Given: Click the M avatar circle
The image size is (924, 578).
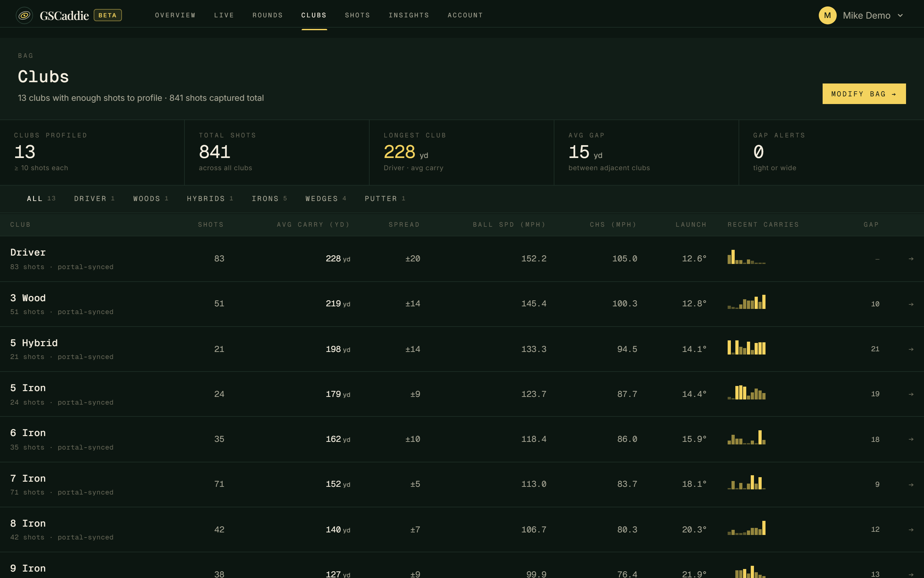Looking at the screenshot, I should click(827, 15).
